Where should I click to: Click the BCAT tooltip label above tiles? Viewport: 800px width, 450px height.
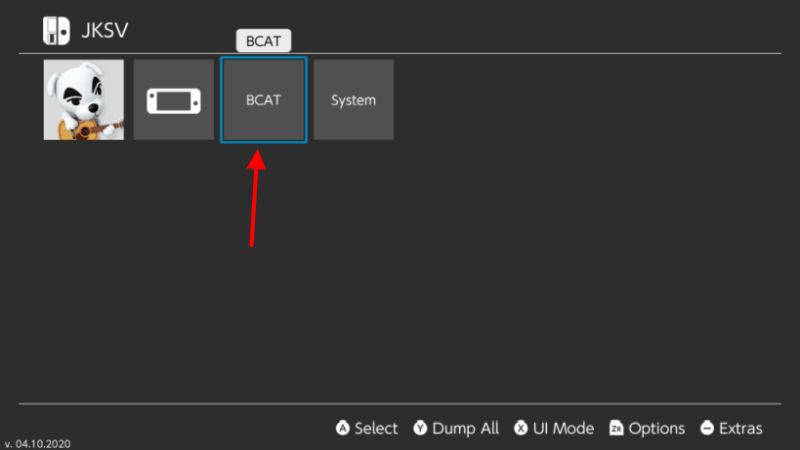click(263, 41)
